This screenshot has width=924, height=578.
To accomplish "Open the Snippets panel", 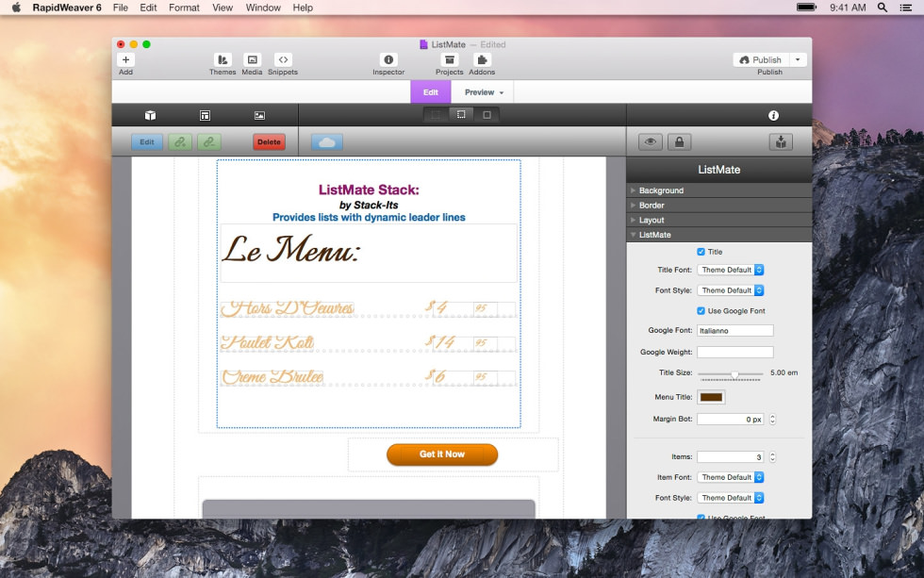I will pos(283,59).
